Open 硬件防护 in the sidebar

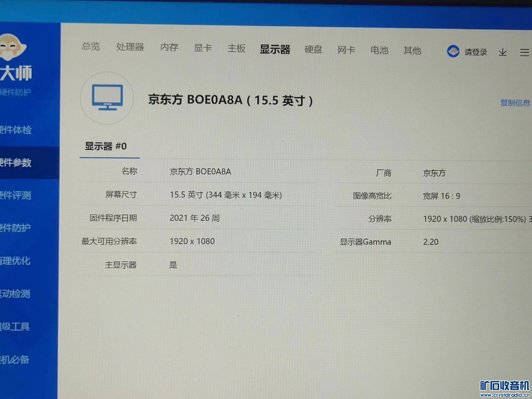(x=15, y=228)
